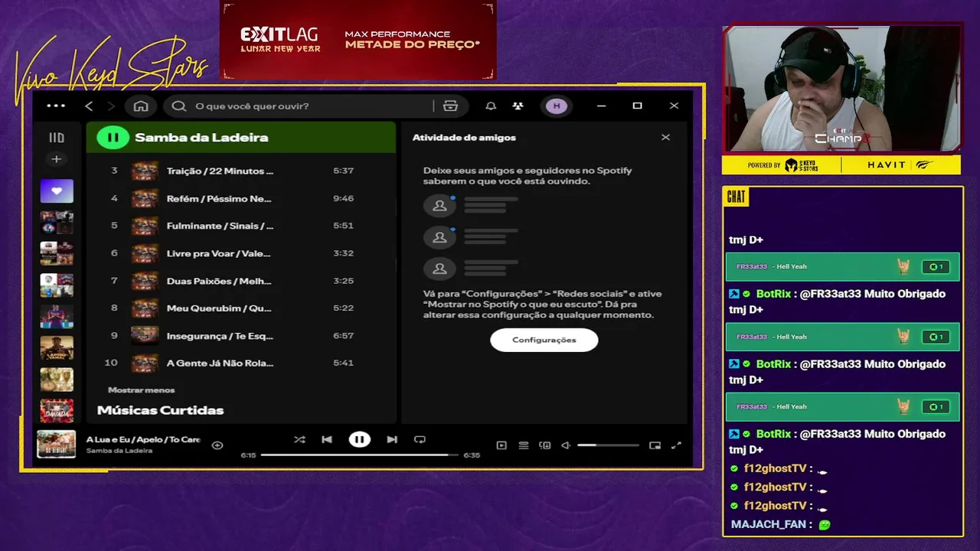Skip to next track
980x551 pixels.
392,439
